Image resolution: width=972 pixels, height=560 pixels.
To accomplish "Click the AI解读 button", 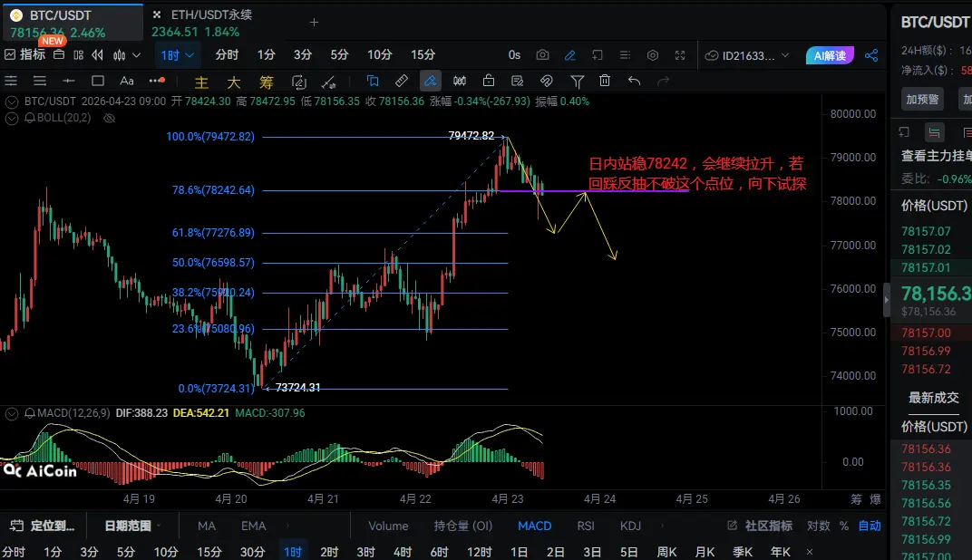I will [830, 55].
